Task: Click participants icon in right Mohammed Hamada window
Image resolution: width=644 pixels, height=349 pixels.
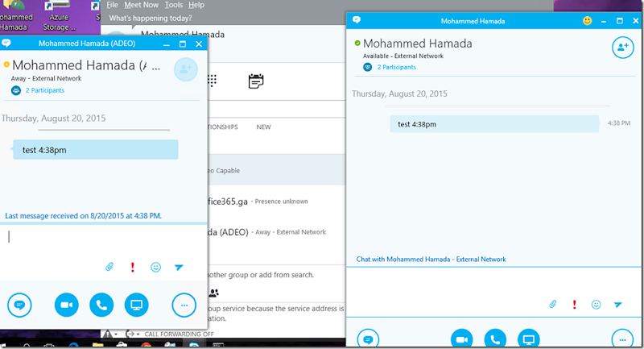Action: click(x=368, y=67)
